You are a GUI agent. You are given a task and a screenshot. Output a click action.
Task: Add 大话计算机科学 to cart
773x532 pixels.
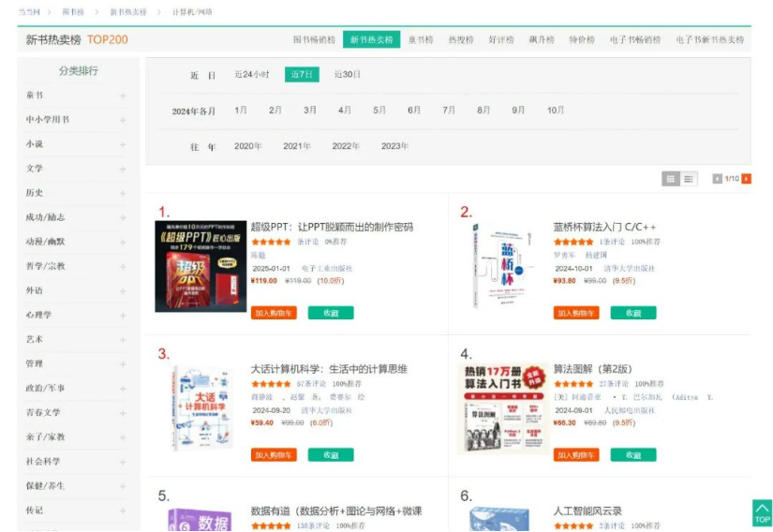274,454
